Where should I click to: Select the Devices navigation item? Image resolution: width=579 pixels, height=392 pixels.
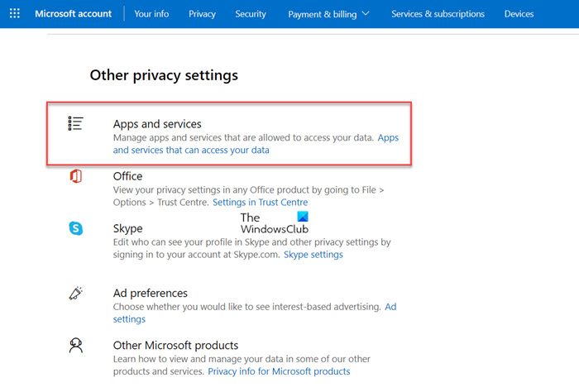pos(519,14)
